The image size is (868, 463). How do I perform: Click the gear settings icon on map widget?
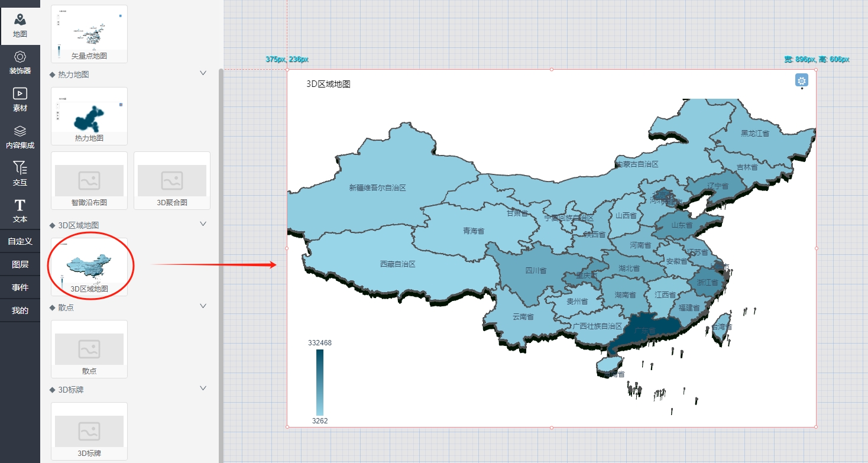(801, 81)
